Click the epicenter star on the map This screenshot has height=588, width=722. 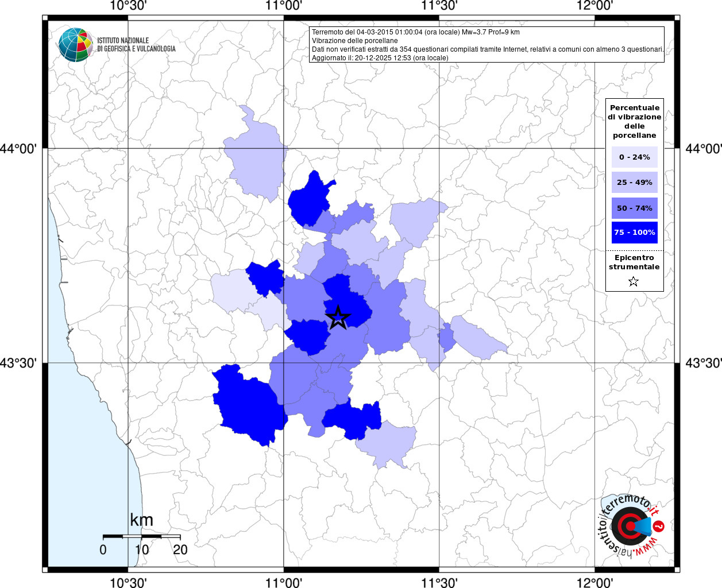tap(338, 317)
